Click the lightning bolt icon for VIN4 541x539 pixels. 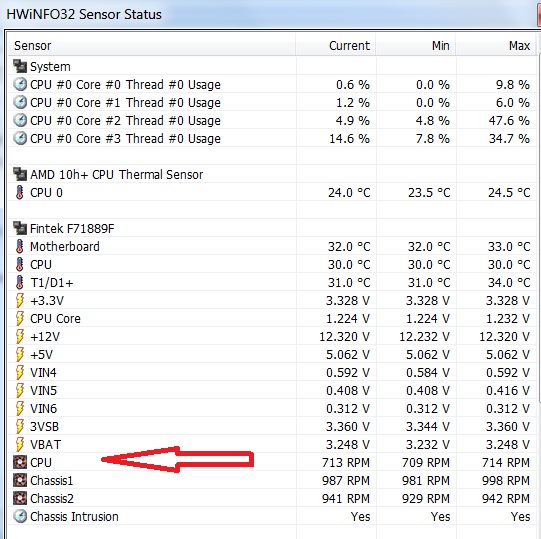click(20, 372)
